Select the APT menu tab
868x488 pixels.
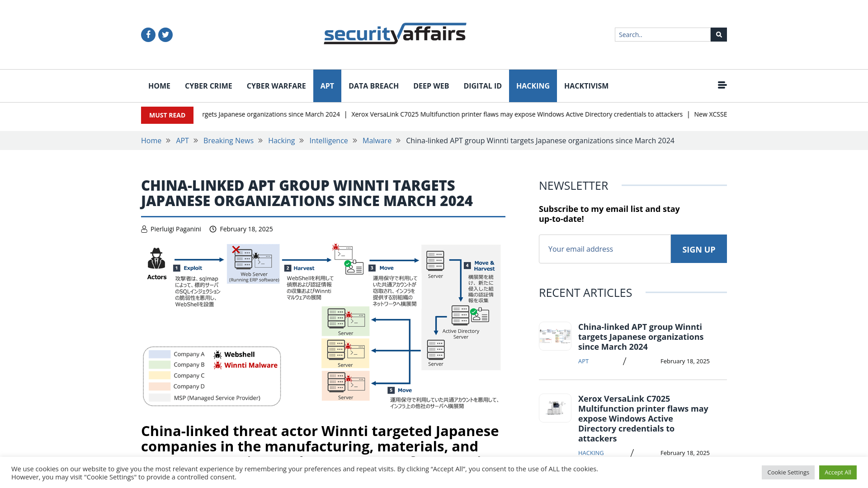click(x=327, y=85)
